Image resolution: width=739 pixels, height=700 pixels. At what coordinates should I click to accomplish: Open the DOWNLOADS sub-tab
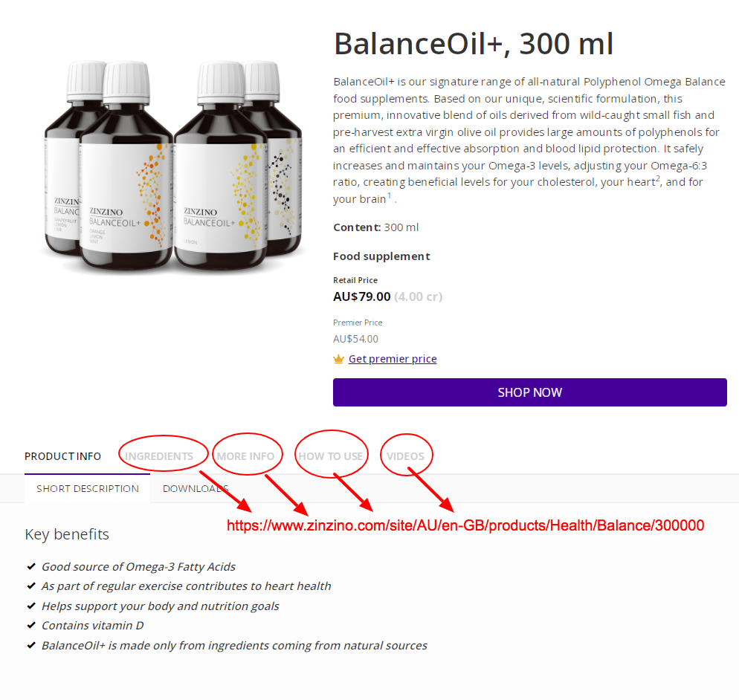196,489
